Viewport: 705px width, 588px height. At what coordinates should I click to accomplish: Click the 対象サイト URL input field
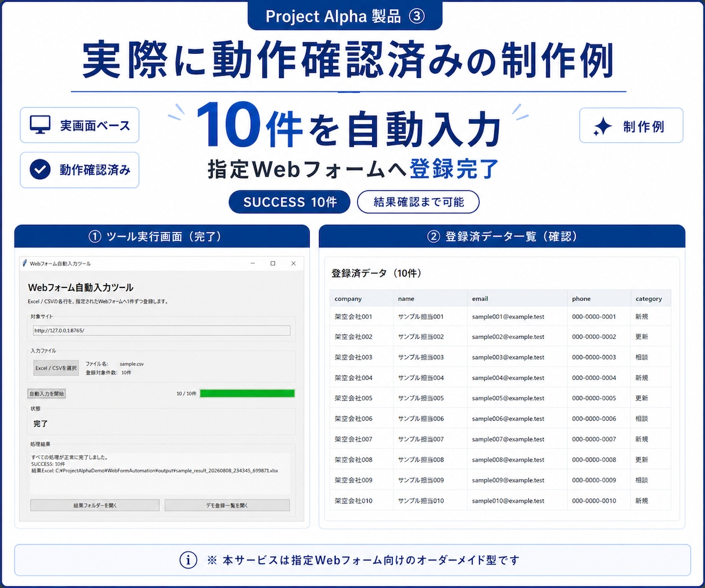coord(162,331)
